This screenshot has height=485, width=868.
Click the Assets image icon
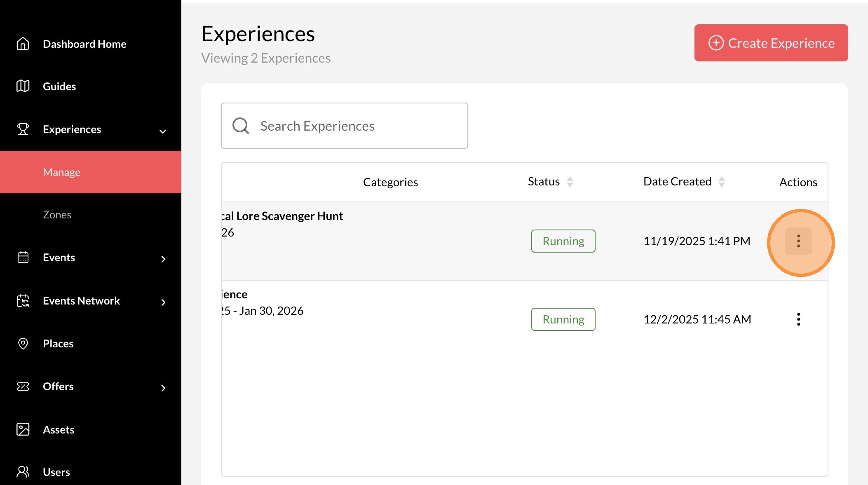(23, 429)
